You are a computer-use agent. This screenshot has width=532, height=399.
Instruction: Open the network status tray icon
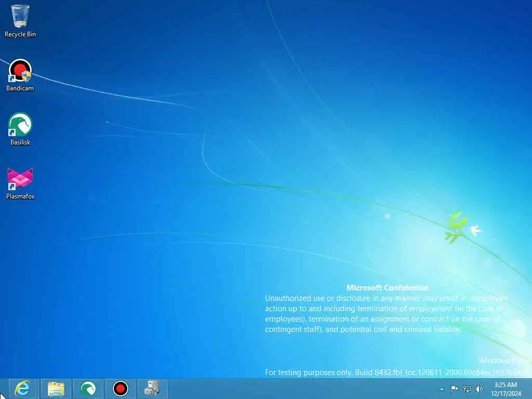[467, 389]
